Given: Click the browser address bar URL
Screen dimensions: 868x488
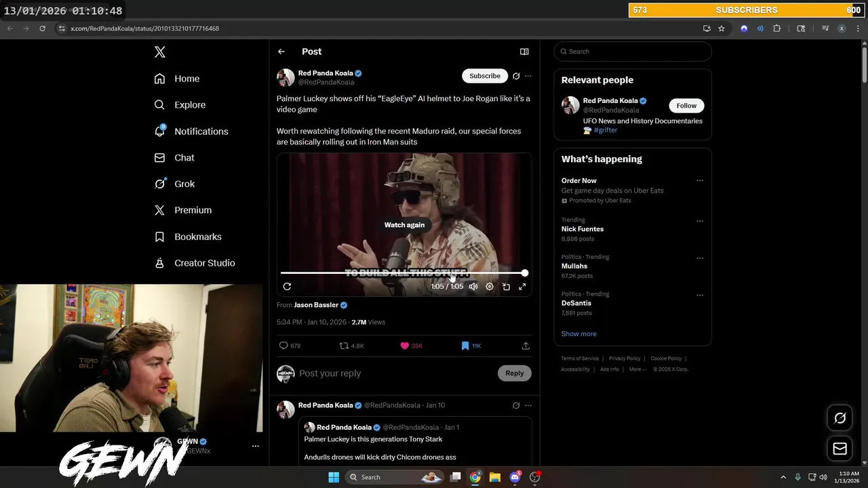Looking at the screenshot, I should pos(144,28).
